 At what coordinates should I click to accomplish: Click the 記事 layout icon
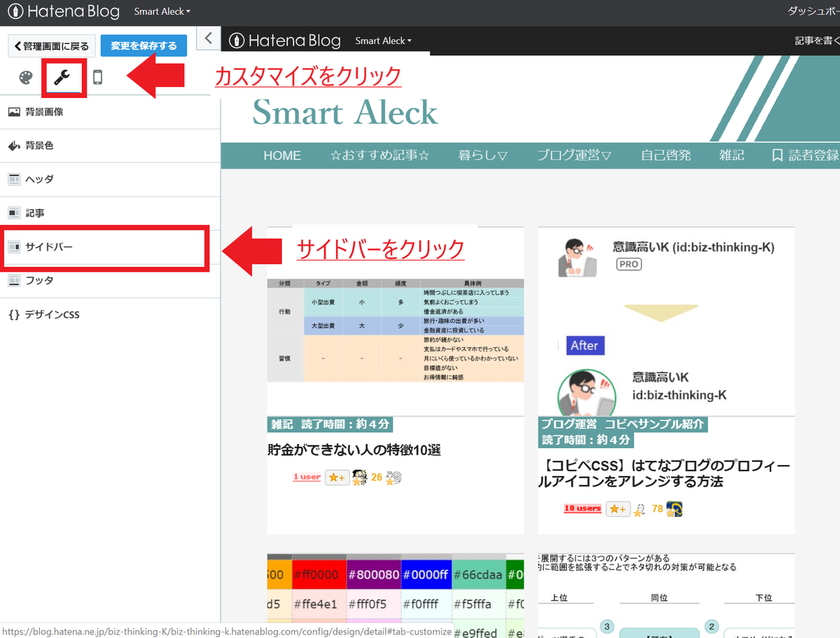click(x=14, y=213)
